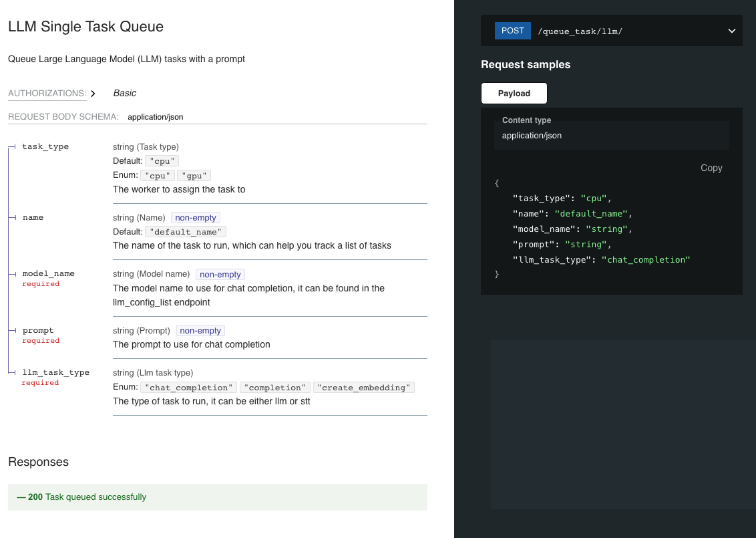Click the llm_task_type property name
The image size is (756, 538).
click(x=55, y=372)
